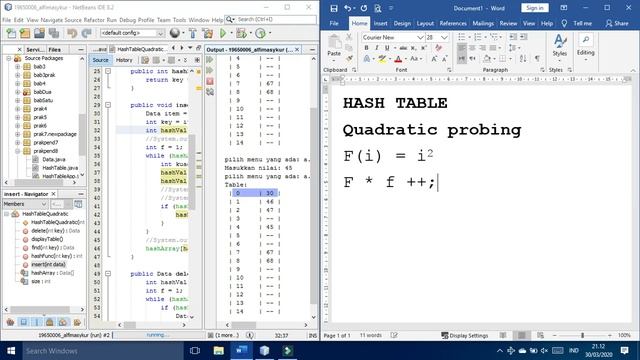The width and height of the screenshot is (640, 360).
Task: Click the Run Project green arrow in NetBeans
Action: [223, 33]
